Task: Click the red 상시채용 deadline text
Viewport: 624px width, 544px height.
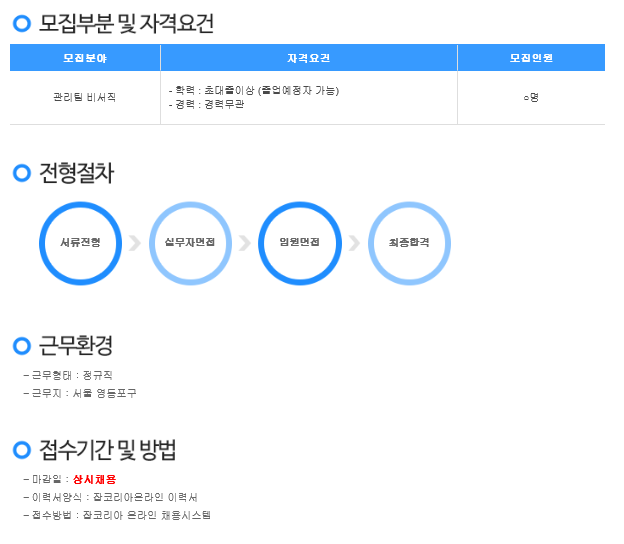Action: point(95,479)
